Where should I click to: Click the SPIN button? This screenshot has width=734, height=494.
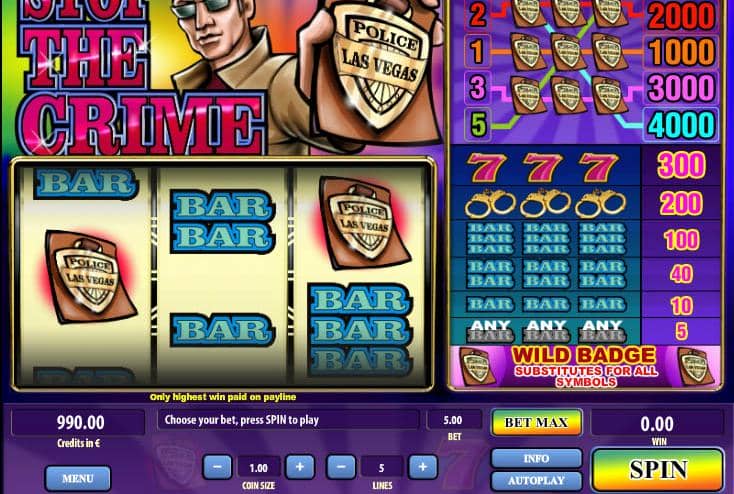point(658,470)
